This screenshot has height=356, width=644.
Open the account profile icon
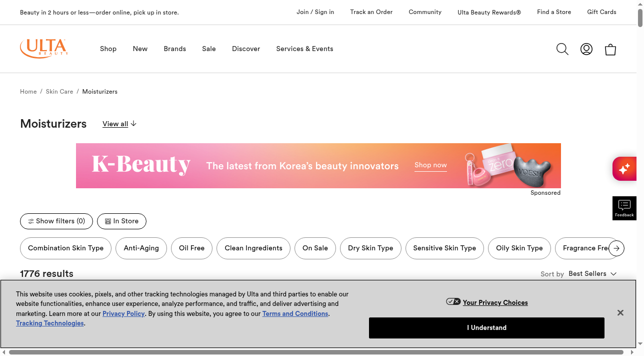[586, 49]
